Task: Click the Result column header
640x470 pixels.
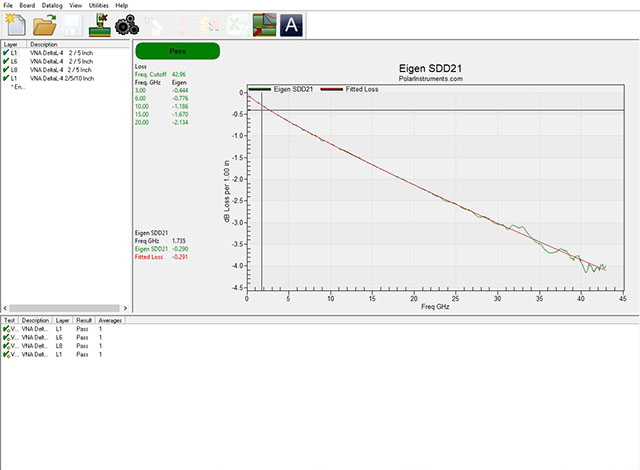Action: (x=83, y=320)
